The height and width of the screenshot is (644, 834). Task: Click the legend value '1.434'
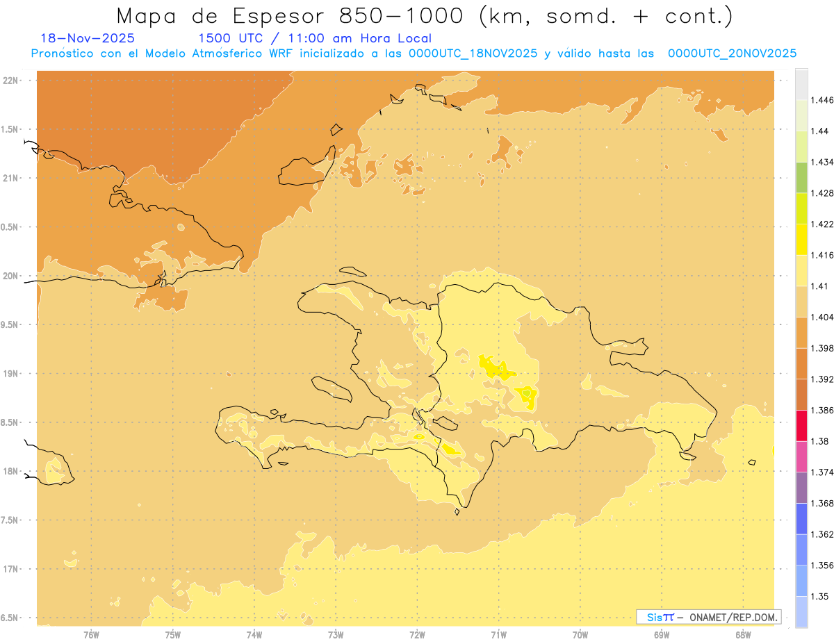click(x=822, y=163)
